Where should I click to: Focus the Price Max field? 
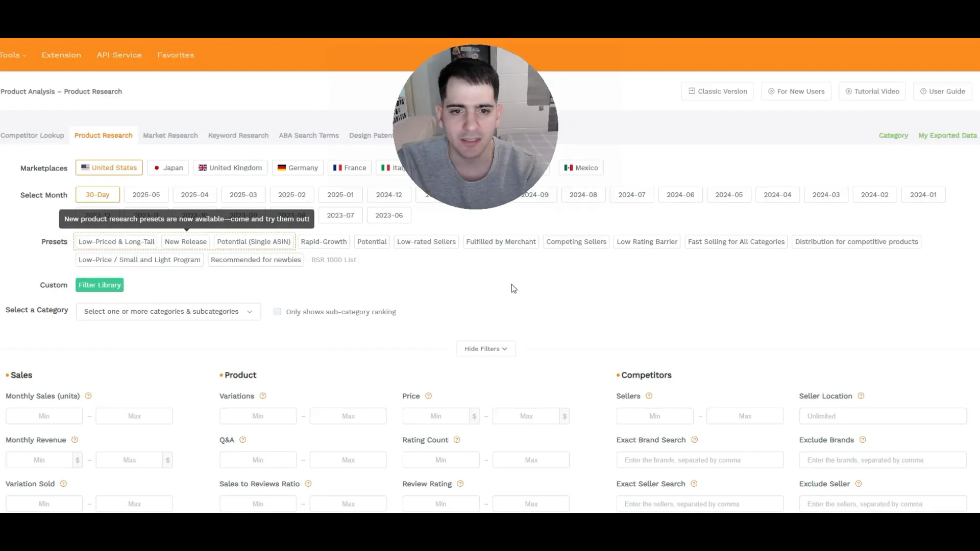(526, 416)
